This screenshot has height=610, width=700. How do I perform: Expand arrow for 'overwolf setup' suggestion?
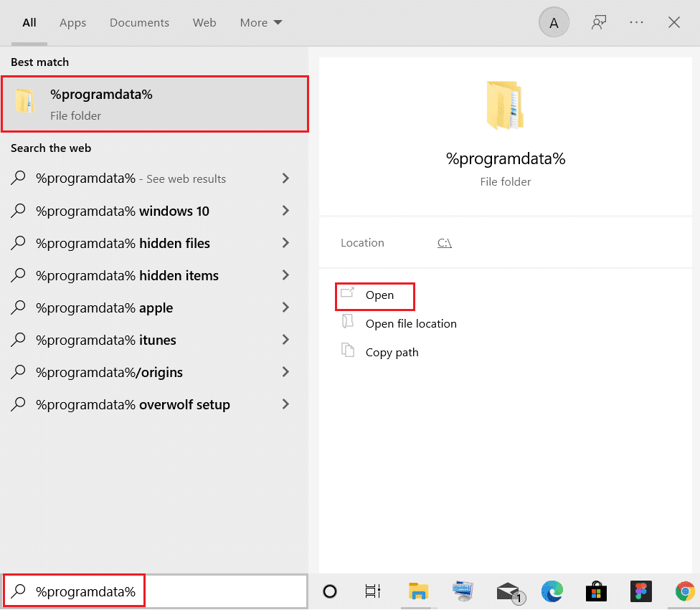(285, 404)
